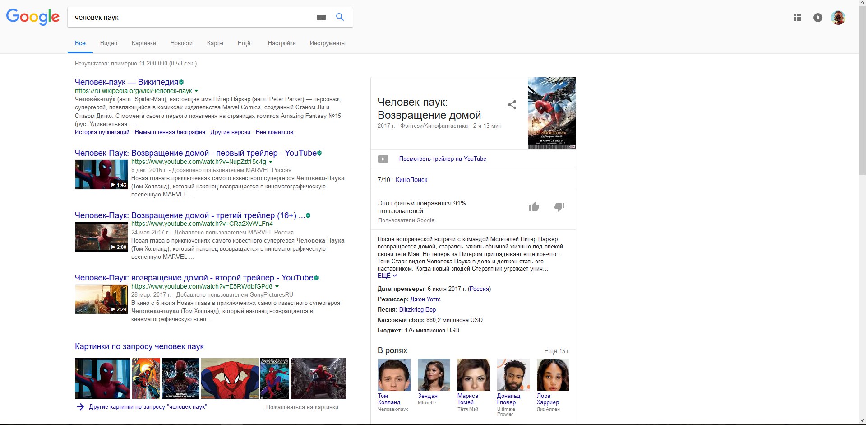Open Картинки по запросу человек паук heading

(x=139, y=346)
